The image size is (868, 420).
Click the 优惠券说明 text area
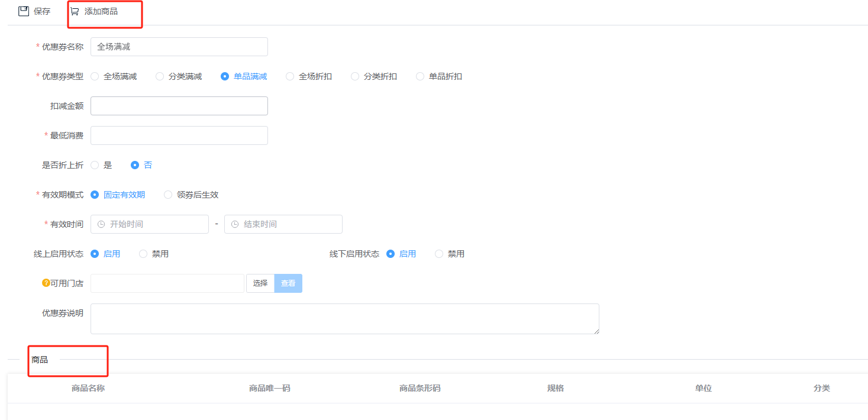click(x=344, y=319)
